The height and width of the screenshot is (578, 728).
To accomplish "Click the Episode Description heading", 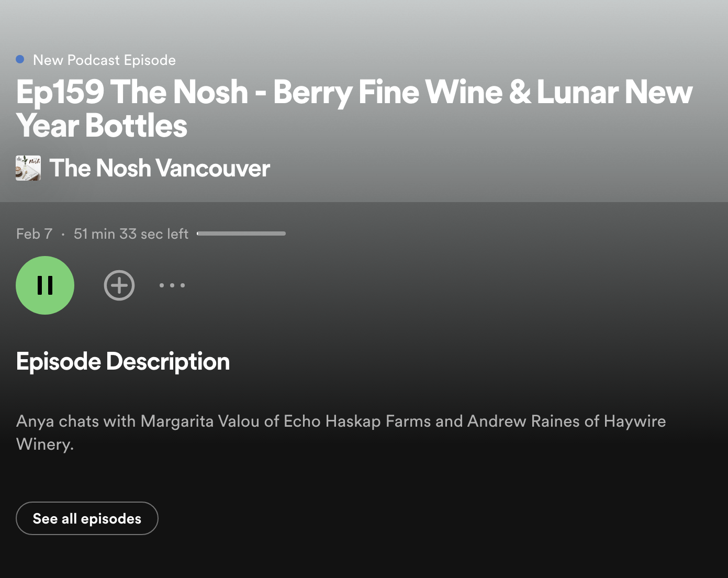I will coord(123,361).
